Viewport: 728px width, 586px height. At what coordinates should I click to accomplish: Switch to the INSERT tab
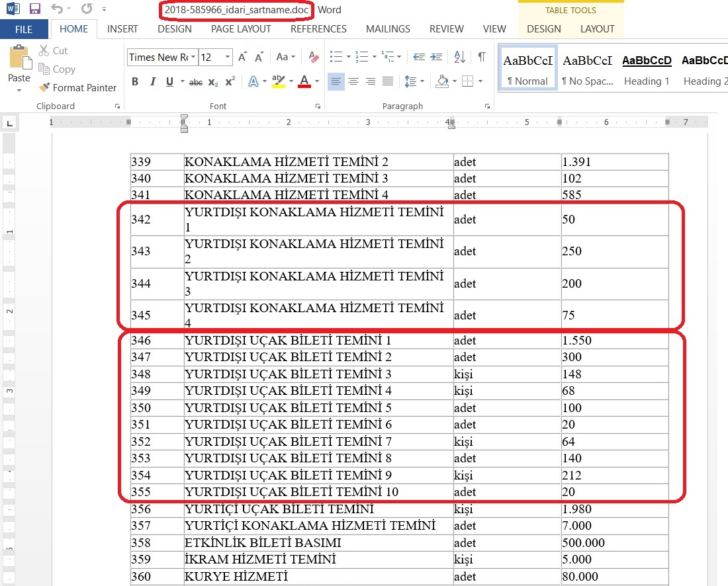point(122,29)
